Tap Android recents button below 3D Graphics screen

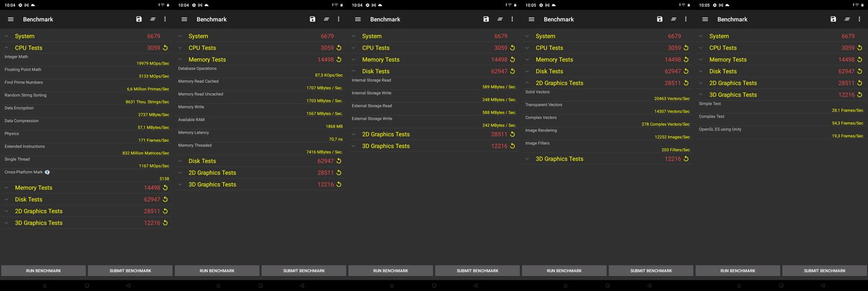click(x=739, y=285)
